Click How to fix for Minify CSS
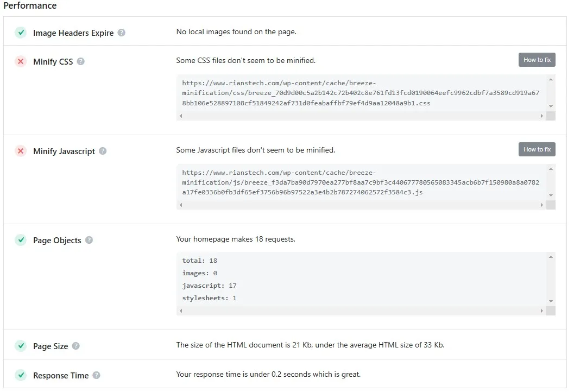This screenshot has width=574, height=392. point(537,60)
